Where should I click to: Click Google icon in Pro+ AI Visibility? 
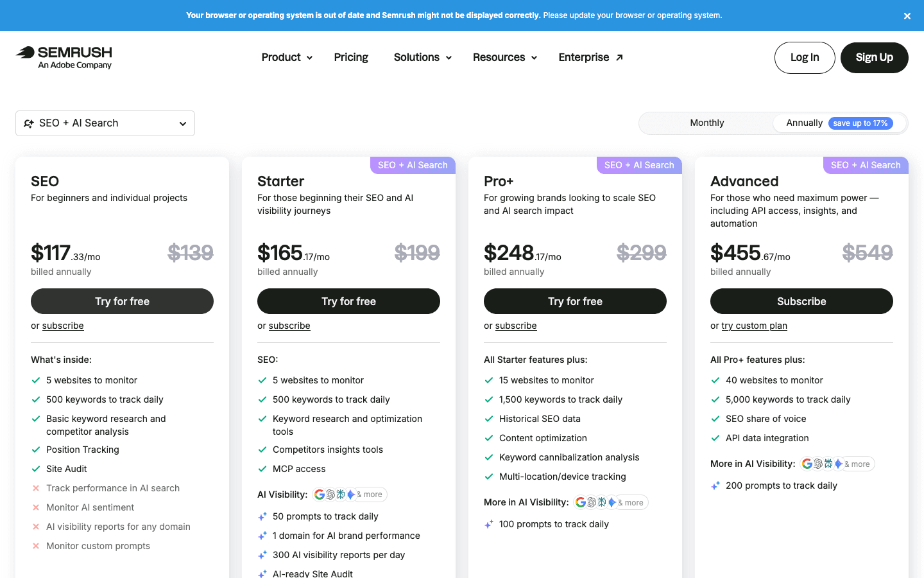pyautogui.click(x=581, y=502)
